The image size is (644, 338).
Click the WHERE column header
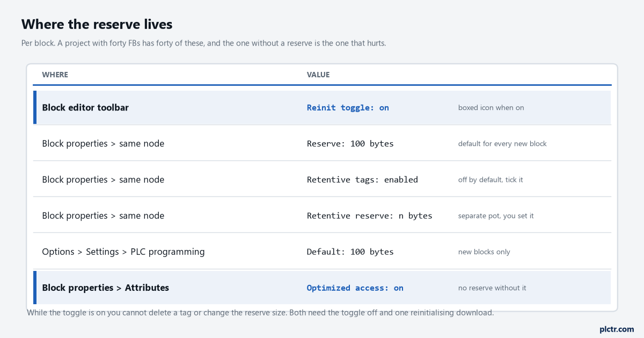(55, 75)
